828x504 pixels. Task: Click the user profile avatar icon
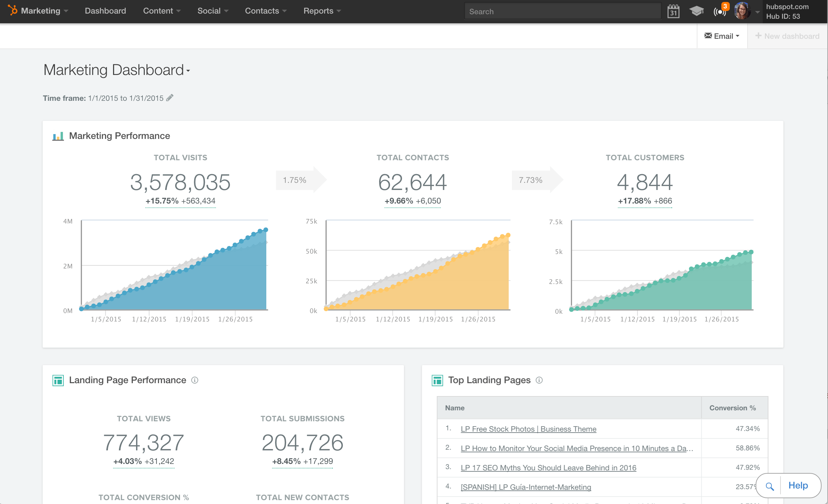point(741,11)
